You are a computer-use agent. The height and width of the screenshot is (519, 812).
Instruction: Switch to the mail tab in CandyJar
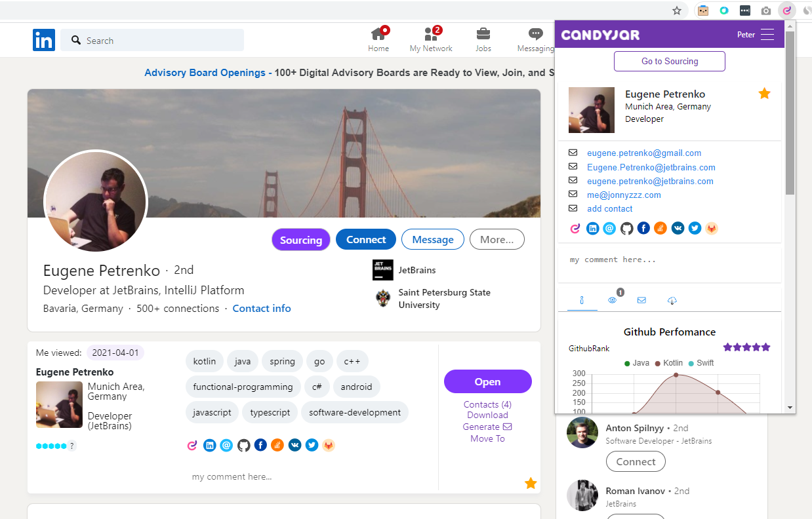pyautogui.click(x=641, y=300)
